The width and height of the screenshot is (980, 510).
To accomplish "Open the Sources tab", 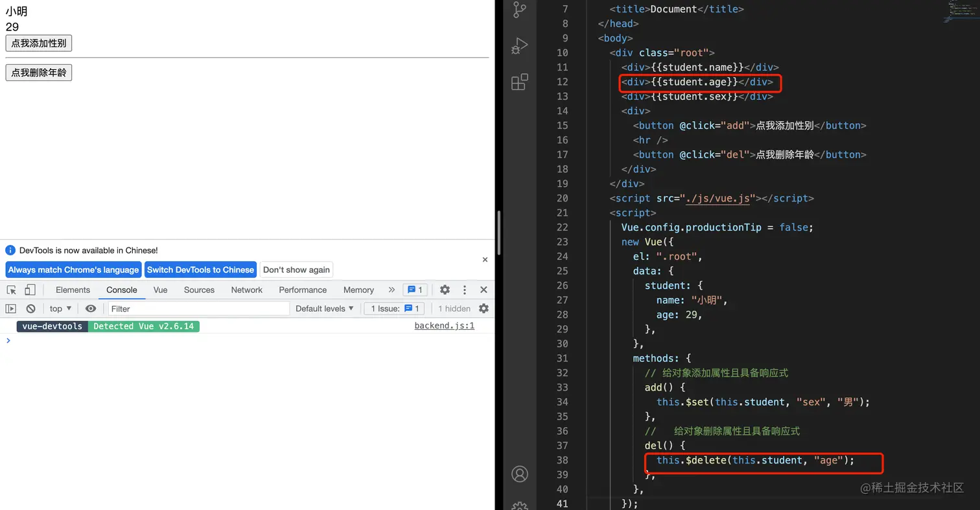I will click(x=199, y=290).
